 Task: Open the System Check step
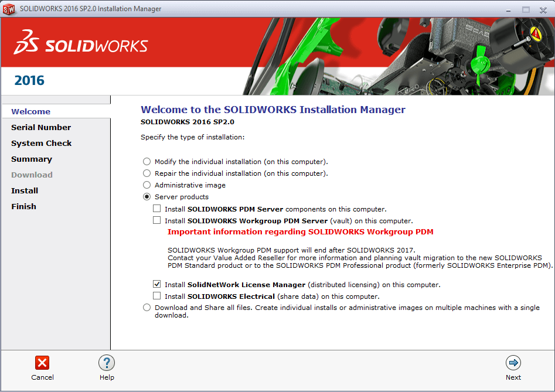[42, 144]
